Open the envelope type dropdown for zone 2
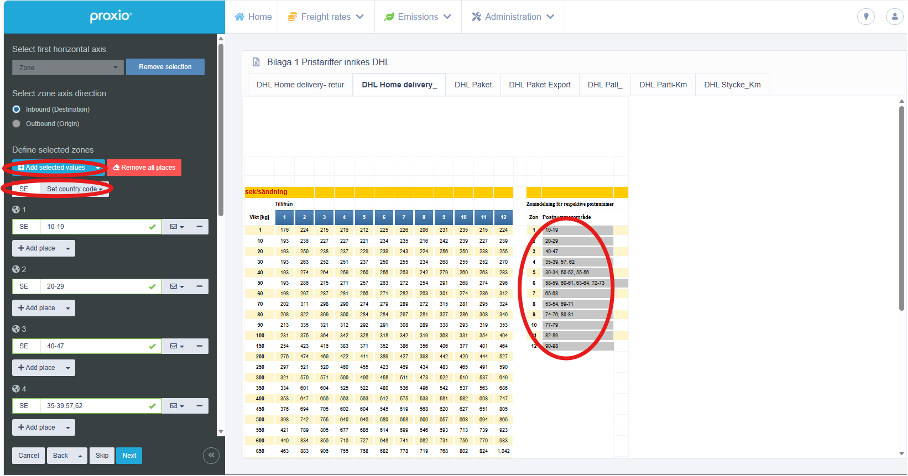The height and width of the screenshot is (476, 908). [x=177, y=287]
